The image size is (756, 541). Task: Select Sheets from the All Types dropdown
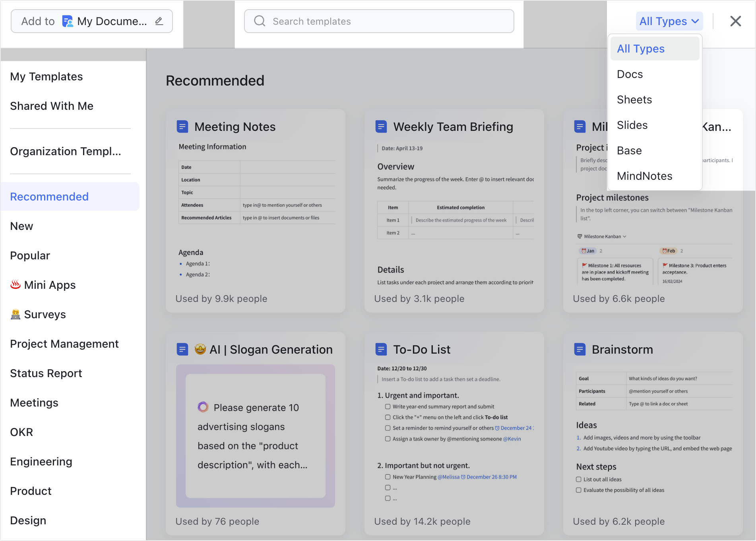point(634,99)
